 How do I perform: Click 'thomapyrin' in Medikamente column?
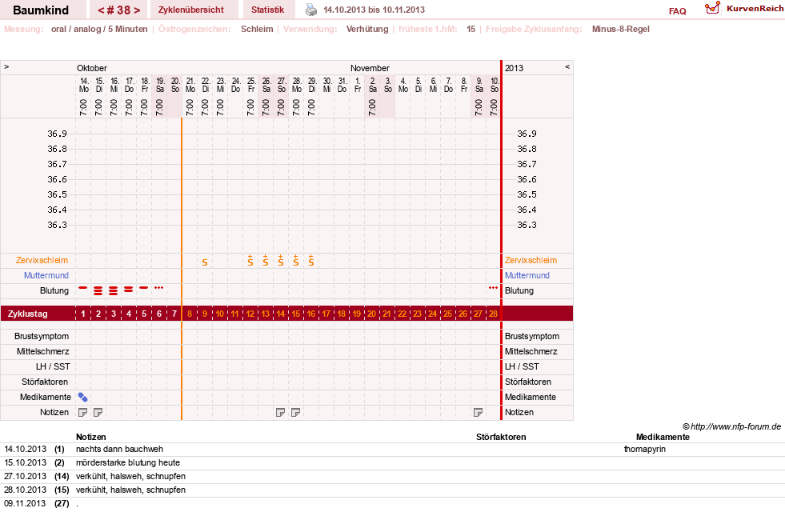(645, 450)
